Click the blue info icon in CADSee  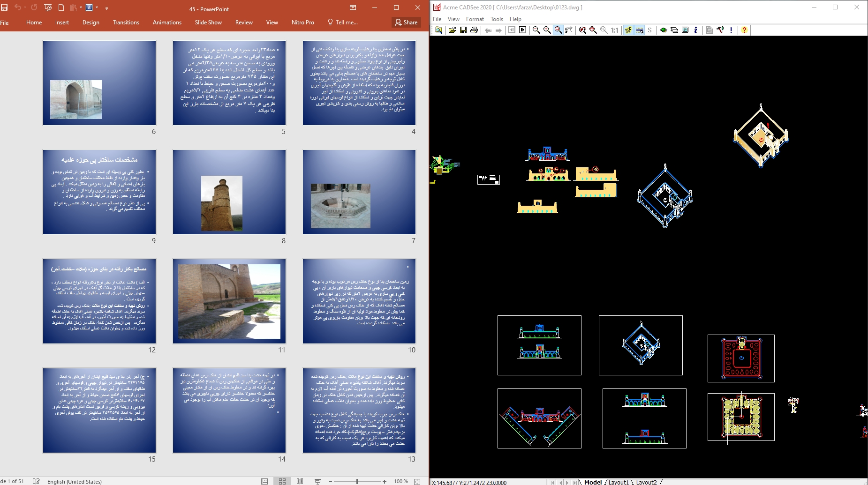695,30
